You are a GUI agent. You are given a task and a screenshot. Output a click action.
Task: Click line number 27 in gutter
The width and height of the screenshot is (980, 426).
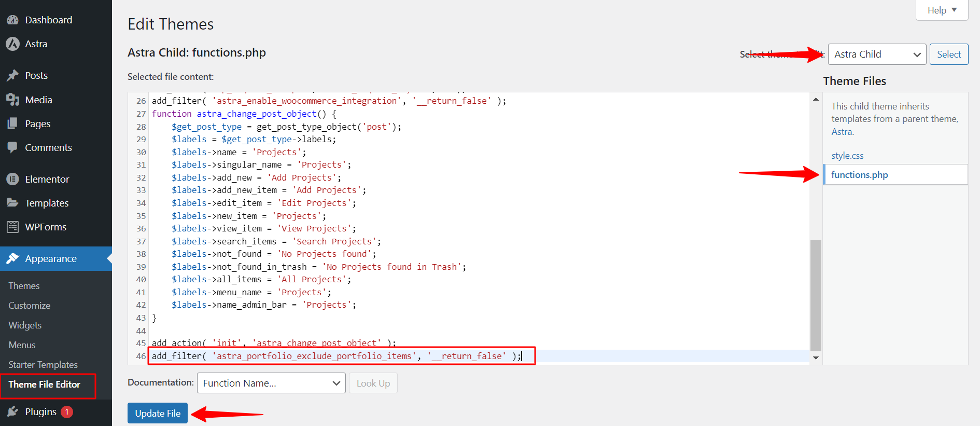(x=141, y=114)
